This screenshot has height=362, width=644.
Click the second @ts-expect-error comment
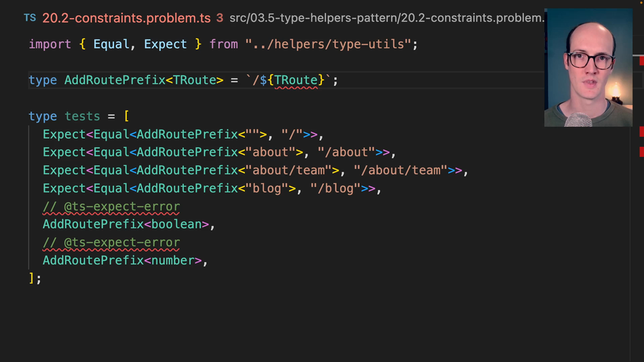111,243
